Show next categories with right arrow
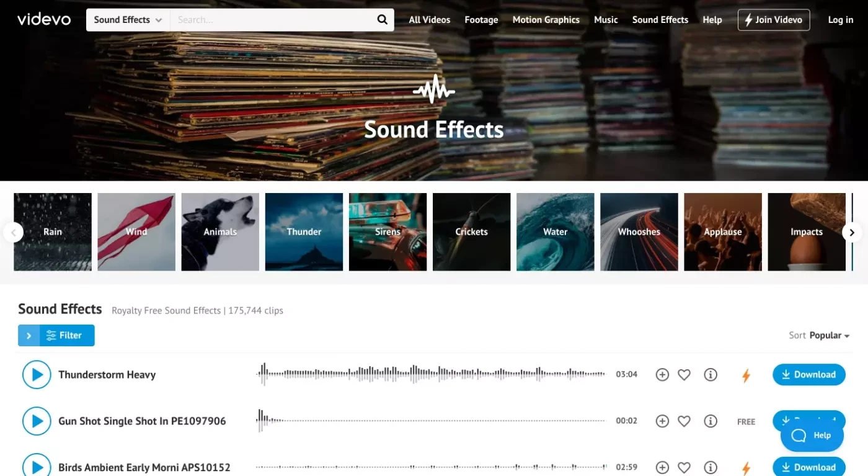The image size is (868, 476). point(852,232)
